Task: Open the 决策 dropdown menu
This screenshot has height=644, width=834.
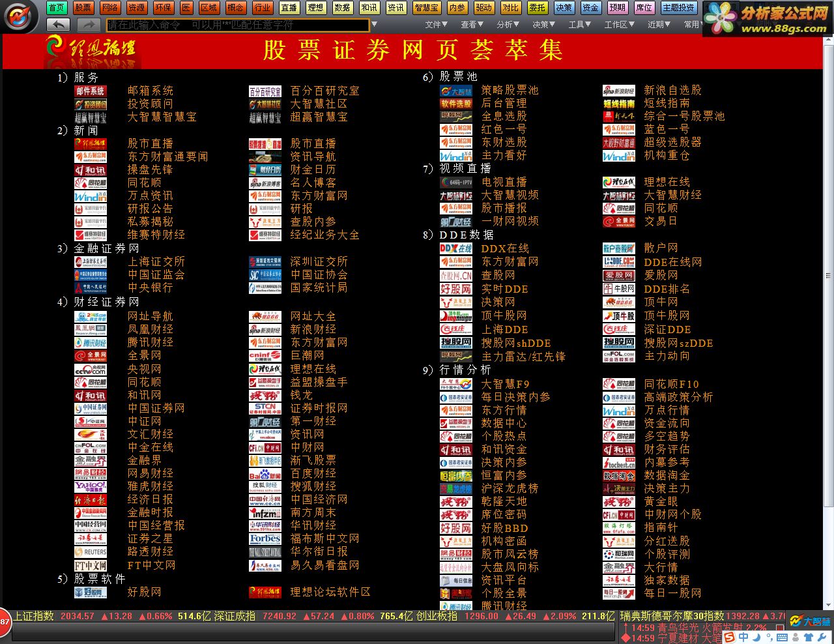Action: 544,25
